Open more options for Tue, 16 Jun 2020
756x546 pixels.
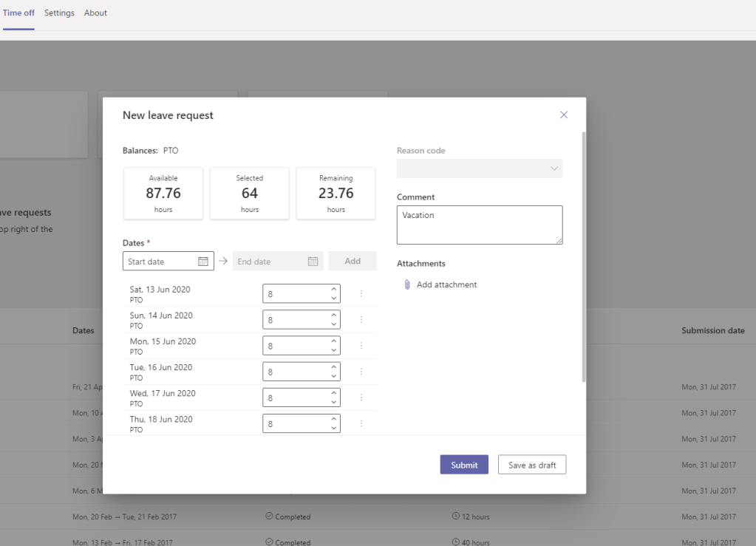coord(361,372)
